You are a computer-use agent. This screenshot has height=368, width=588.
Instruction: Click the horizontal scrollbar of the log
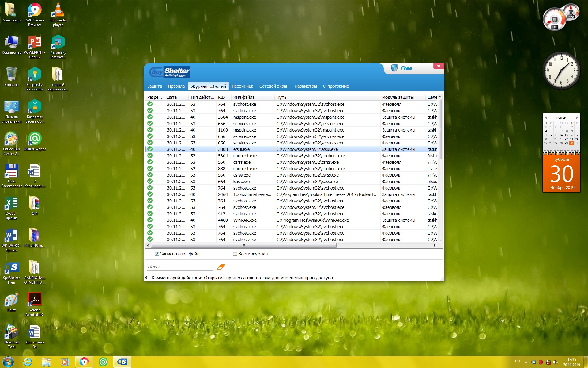pyautogui.click(x=243, y=245)
